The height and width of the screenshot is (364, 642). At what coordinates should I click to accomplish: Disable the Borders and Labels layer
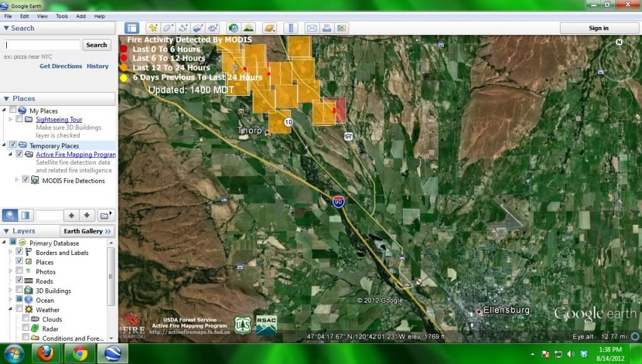[x=19, y=252]
